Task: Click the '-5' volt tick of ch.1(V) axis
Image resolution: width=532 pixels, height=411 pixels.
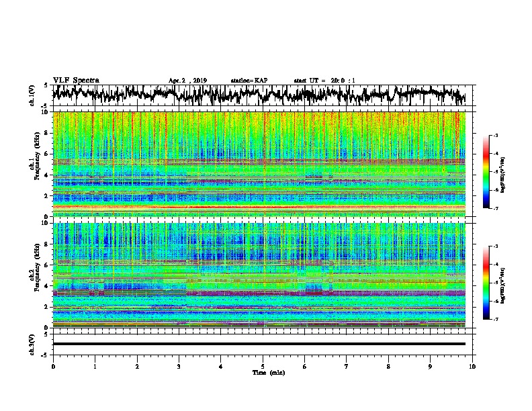Action: tap(45, 106)
